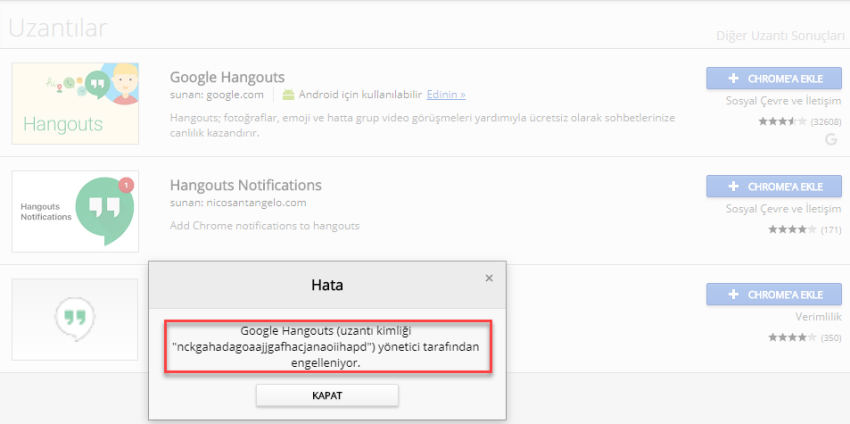Click Android için kullanılabilir text

(360, 95)
